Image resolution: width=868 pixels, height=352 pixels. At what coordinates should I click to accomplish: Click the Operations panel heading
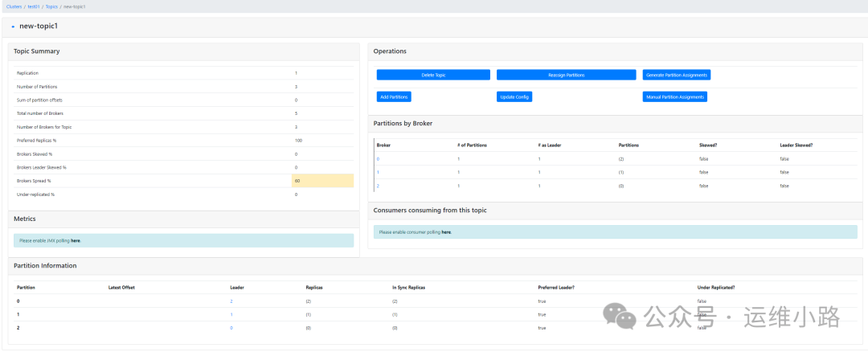(x=390, y=51)
